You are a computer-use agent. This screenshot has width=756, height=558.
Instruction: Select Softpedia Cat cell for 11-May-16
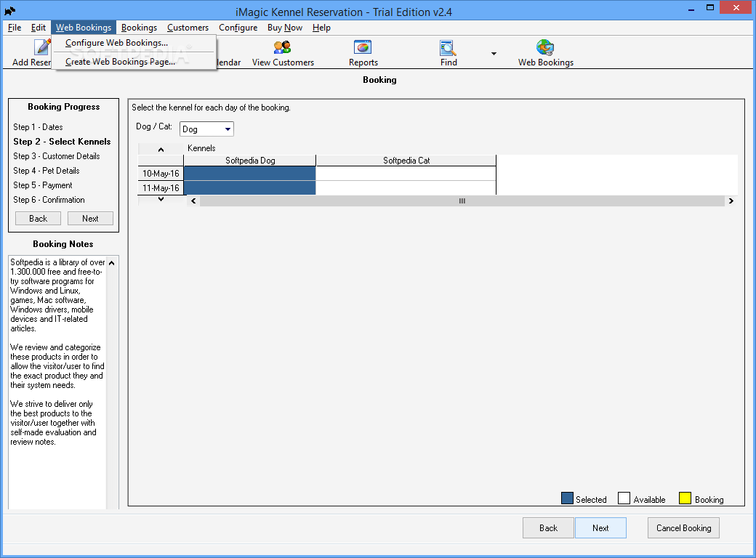pyautogui.click(x=406, y=188)
